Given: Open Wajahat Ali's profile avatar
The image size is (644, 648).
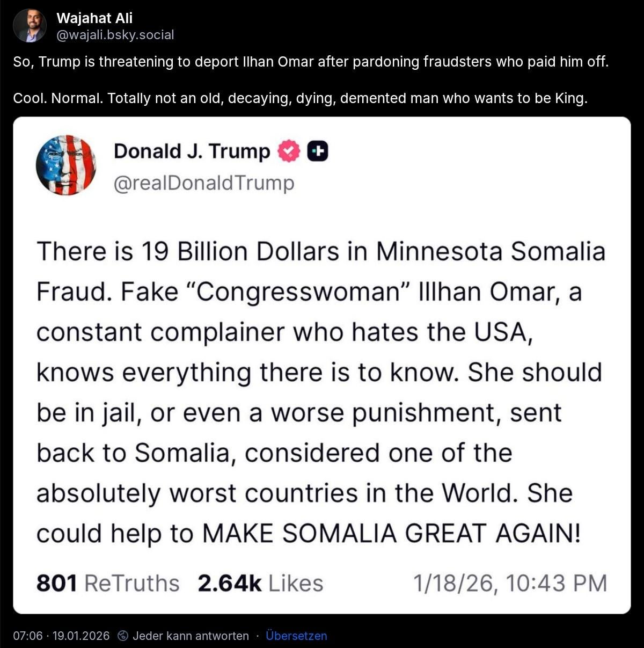Looking at the screenshot, I should [x=30, y=26].
